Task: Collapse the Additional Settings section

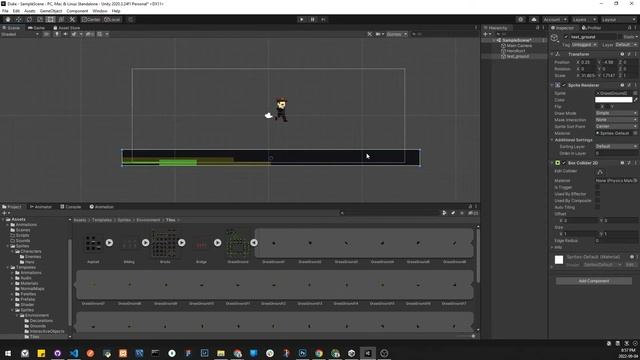Action: (552, 140)
